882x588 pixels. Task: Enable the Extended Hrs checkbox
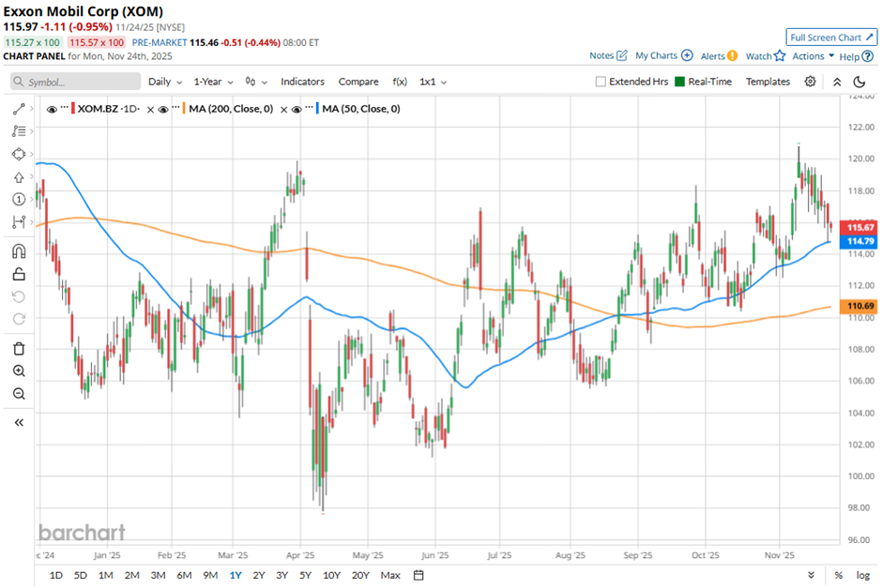pyautogui.click(x=601, y=82)
